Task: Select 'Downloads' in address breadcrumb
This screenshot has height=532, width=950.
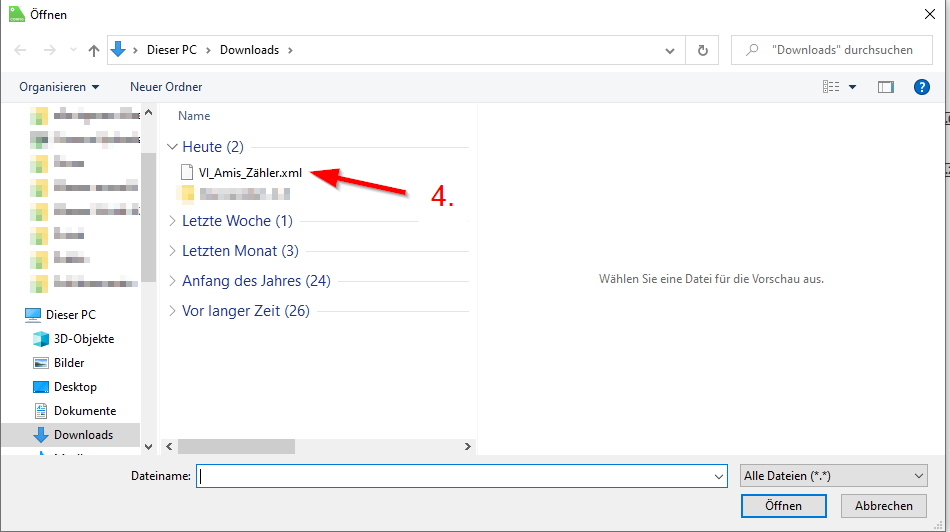Action: pos(249,50)
